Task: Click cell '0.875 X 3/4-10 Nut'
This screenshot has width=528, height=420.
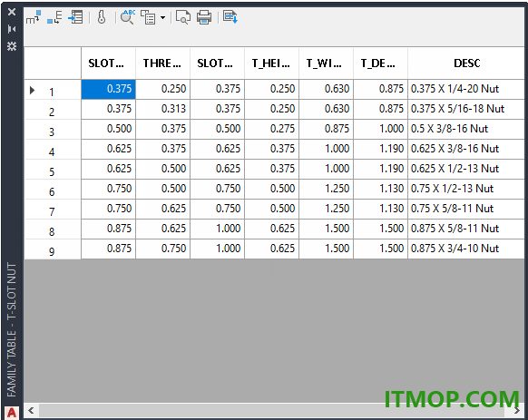Action: coord(466,249)
